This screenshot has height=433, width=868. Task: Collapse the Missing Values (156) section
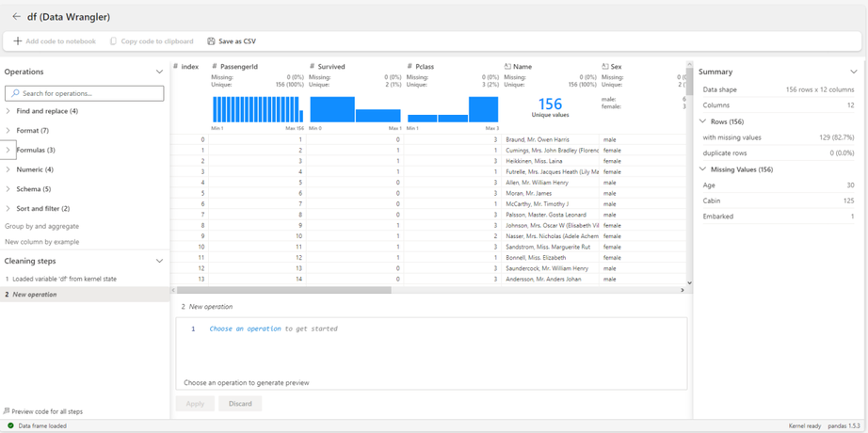point(703,169)
